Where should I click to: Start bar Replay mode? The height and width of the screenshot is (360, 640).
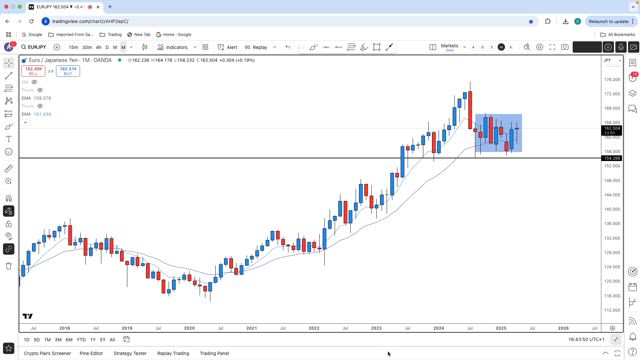(x=256, y=47)
